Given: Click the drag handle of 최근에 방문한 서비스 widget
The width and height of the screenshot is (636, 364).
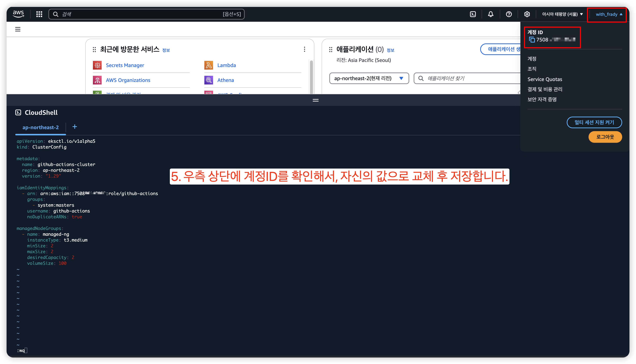Looking at the screenshot, I should tap(94, 50).
